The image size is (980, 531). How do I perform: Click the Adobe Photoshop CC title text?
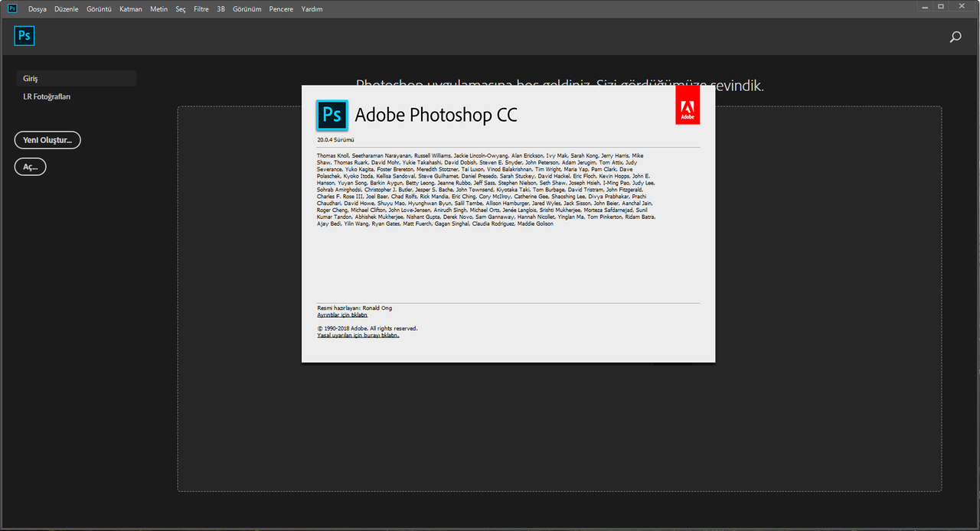436,115
